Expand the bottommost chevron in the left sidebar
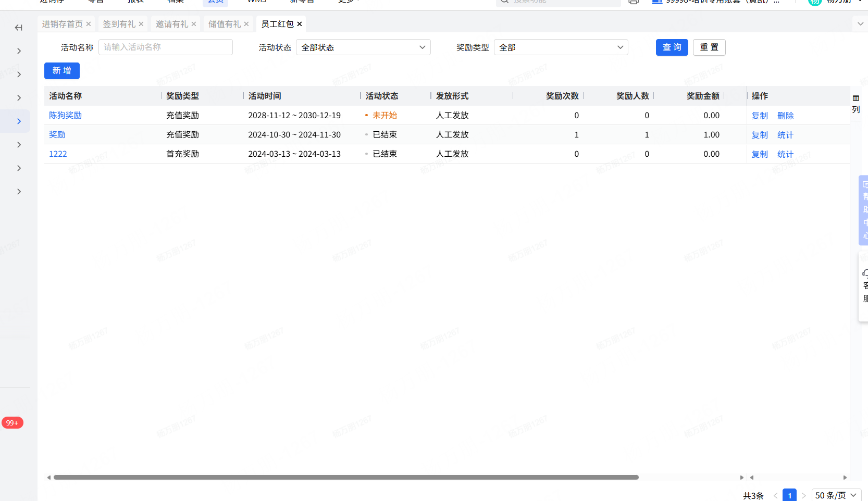Screen dimensions: 868x501 pos(19,192)
